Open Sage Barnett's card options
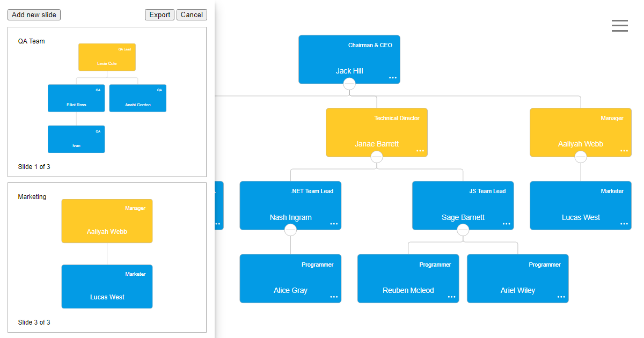Viewport: 644px width, 338px height. pyautogui.click(x=506, y=225)
